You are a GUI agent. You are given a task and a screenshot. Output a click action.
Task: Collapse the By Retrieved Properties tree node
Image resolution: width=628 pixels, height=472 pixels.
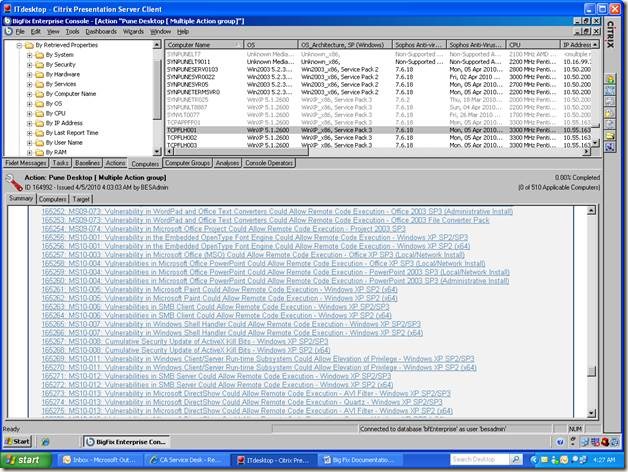[x=19, y=45]
